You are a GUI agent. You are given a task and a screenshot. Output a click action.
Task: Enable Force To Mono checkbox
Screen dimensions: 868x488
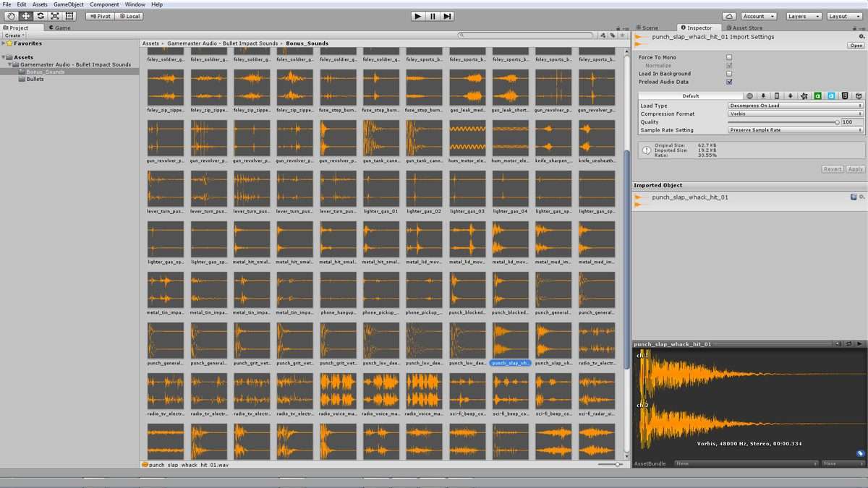[729, 57]
